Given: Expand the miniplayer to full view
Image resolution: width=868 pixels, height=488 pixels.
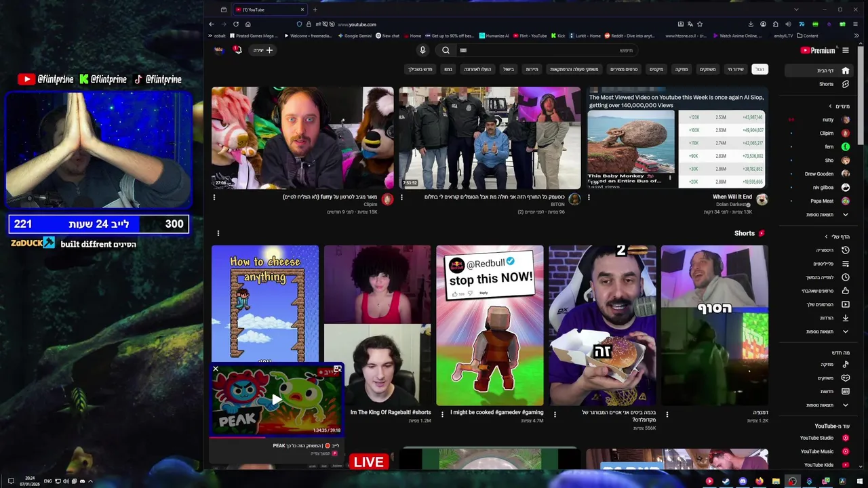Looking at the screenshot, I should pyautogui.click(x=337, y=369).
